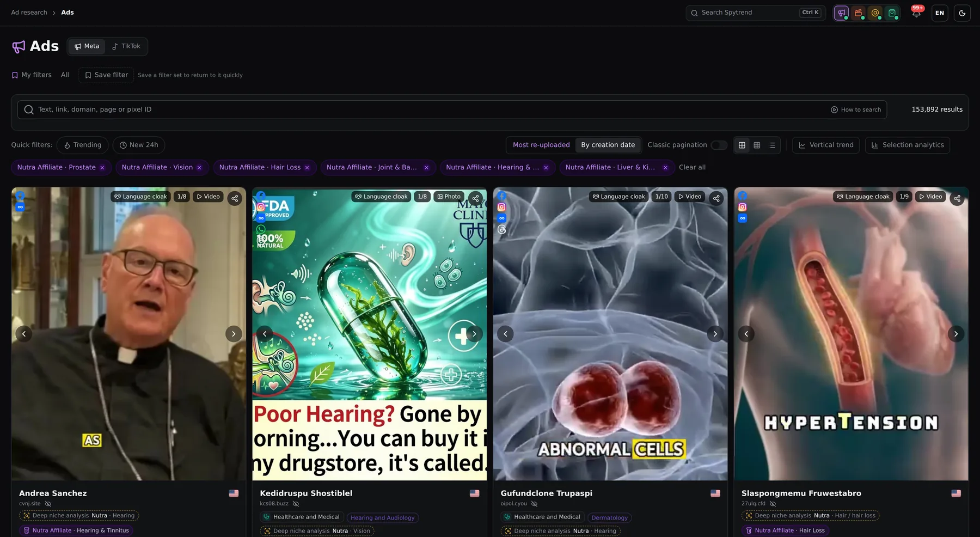This screenshot has width=980, height=537.
Task: Remove the Nutra Affiliate · Vision filter chip
Action: (199, 168)
